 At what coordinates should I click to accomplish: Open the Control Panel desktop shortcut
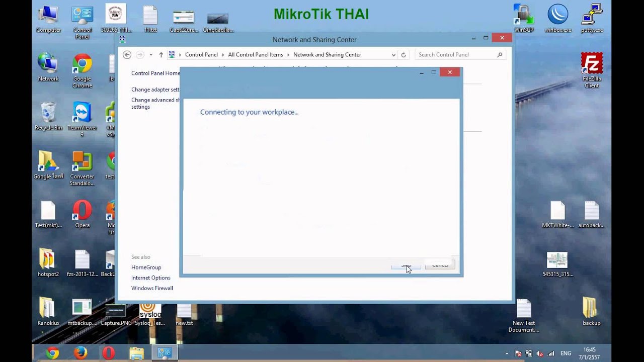[82, 22]
